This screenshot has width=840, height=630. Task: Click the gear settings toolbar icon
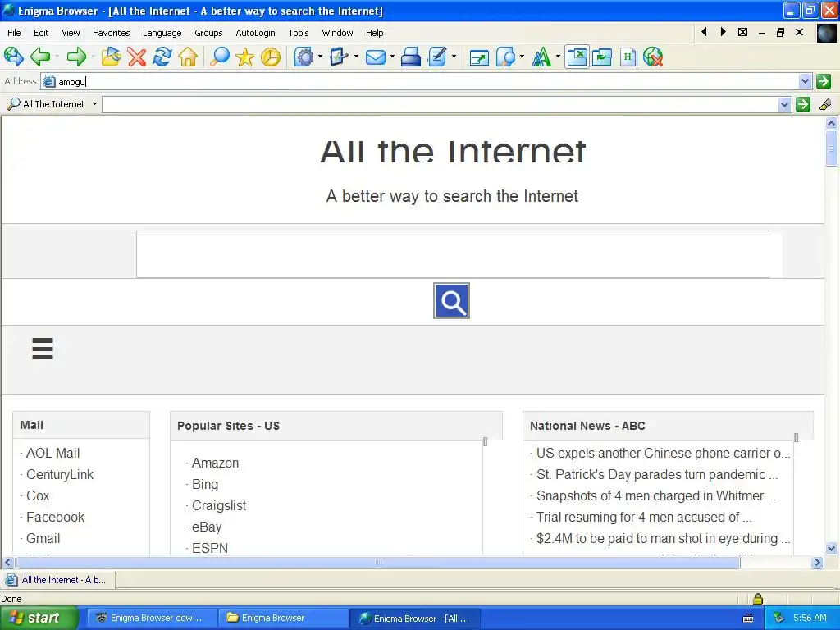point(304,57)
